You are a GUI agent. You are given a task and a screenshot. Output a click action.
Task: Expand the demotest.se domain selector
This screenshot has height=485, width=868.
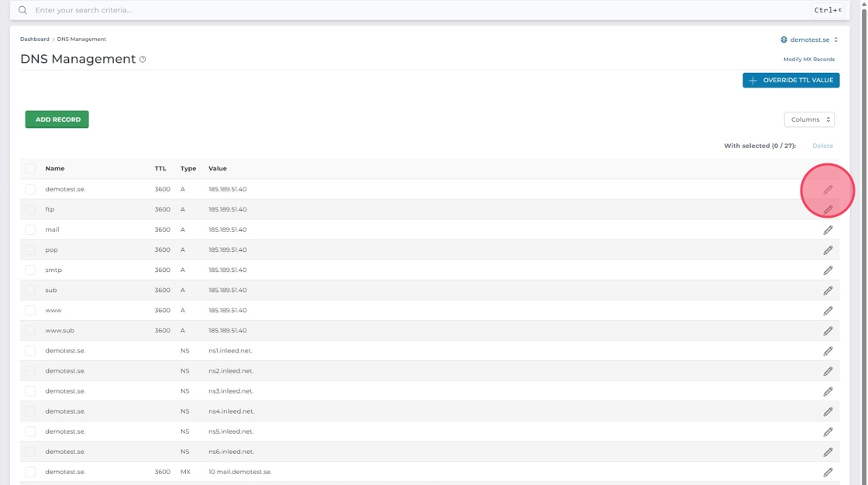[x=809, y=40]
